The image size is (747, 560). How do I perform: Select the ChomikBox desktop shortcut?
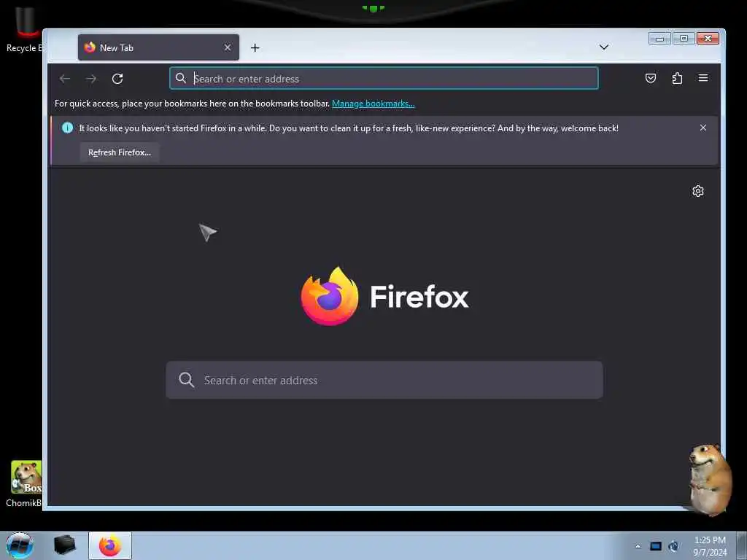pos(25,483)
